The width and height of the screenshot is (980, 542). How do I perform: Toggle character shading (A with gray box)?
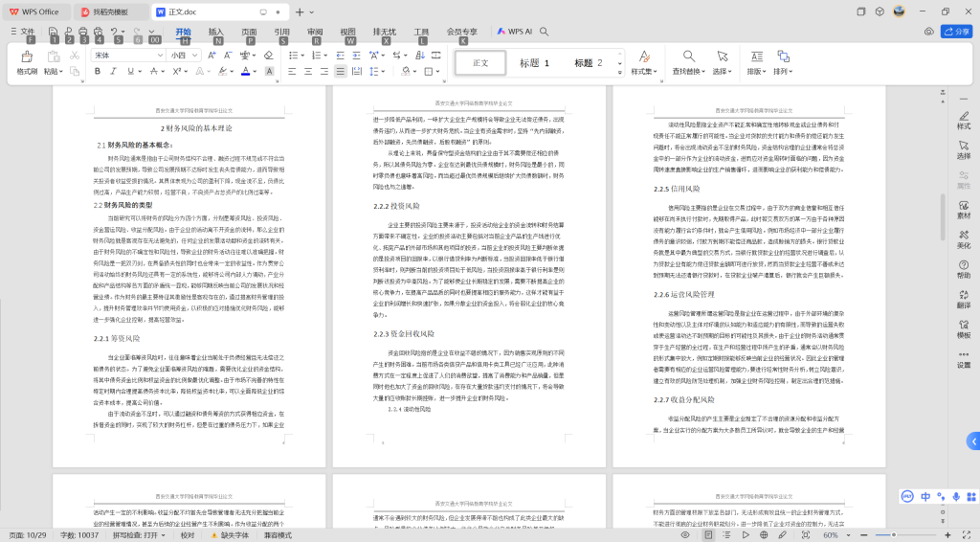click(x=269, y=72)
